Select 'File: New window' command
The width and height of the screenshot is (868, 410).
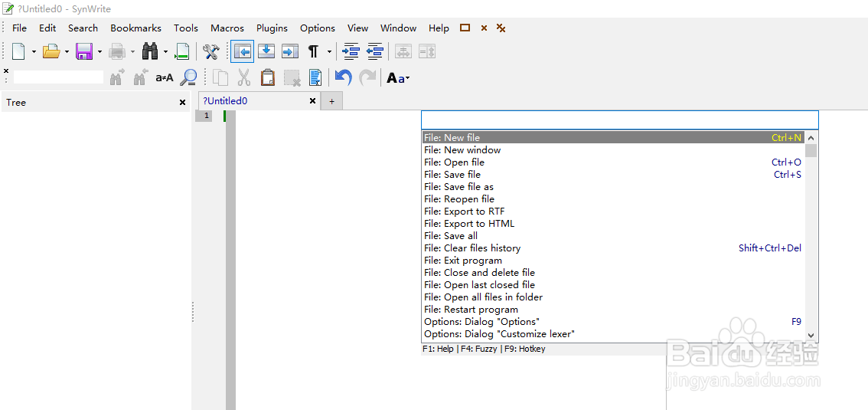(613, 150)
